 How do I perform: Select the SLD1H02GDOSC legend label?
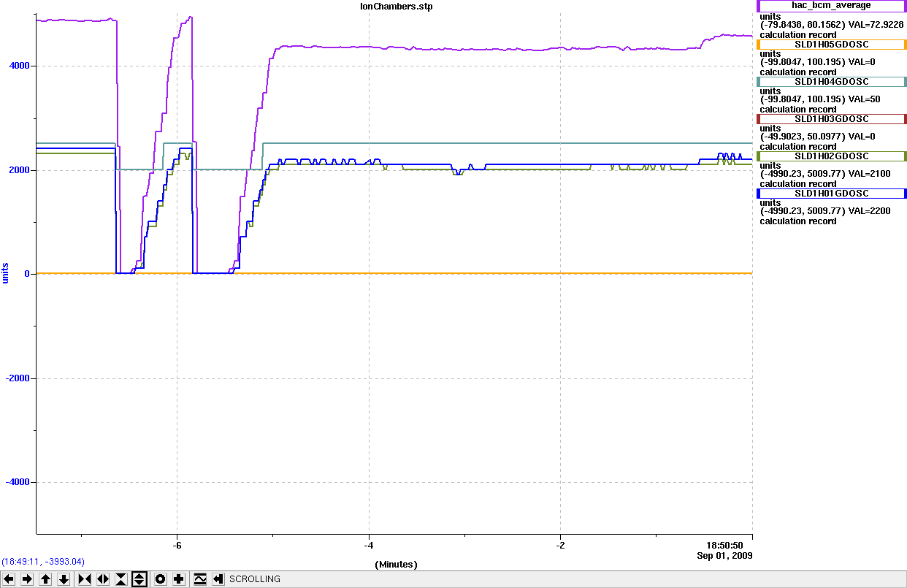(833, 156)
